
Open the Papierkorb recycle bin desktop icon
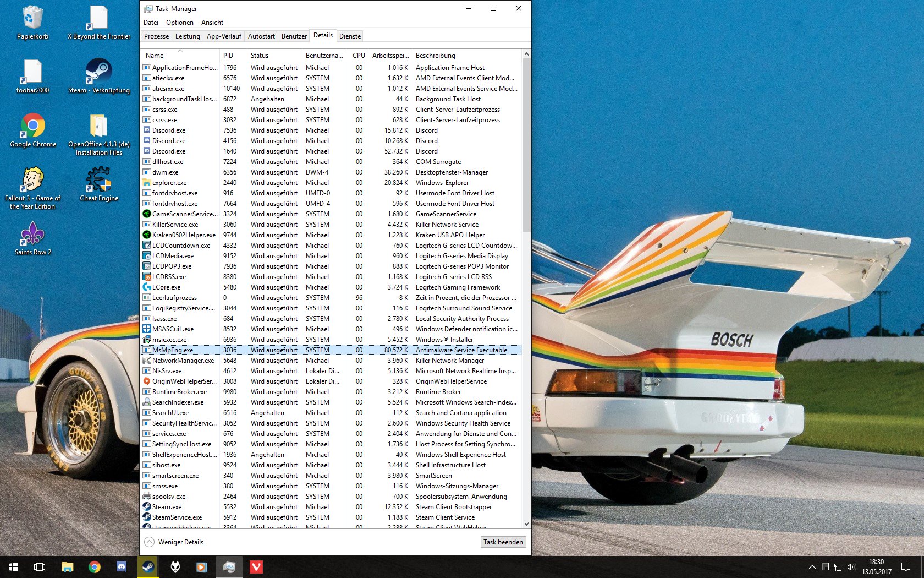click(x=32, y=22)
